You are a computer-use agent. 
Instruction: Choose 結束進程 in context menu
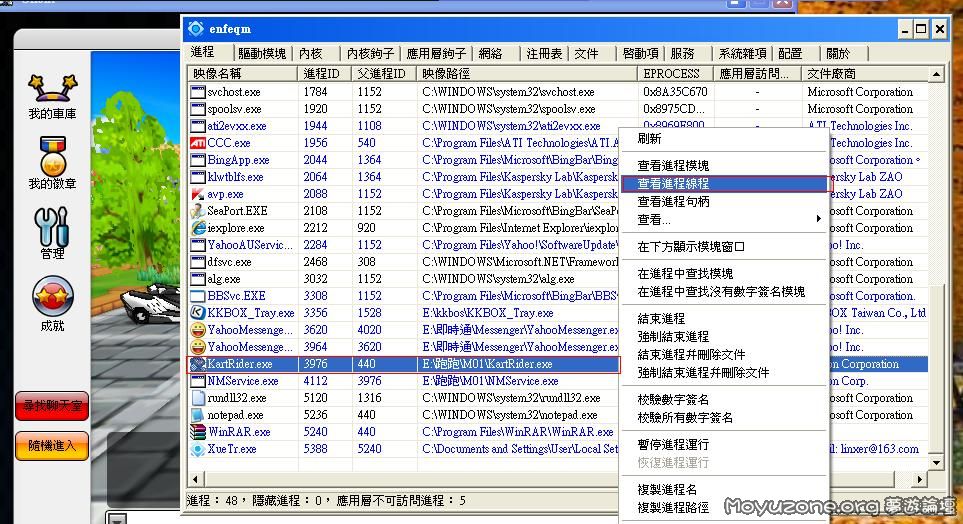click(724, 319)
